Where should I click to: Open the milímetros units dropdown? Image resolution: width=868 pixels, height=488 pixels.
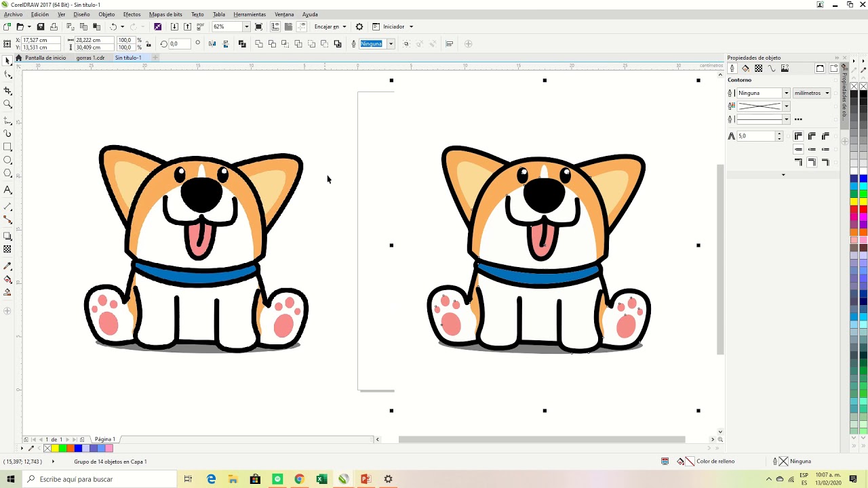(x=812, y=93)
